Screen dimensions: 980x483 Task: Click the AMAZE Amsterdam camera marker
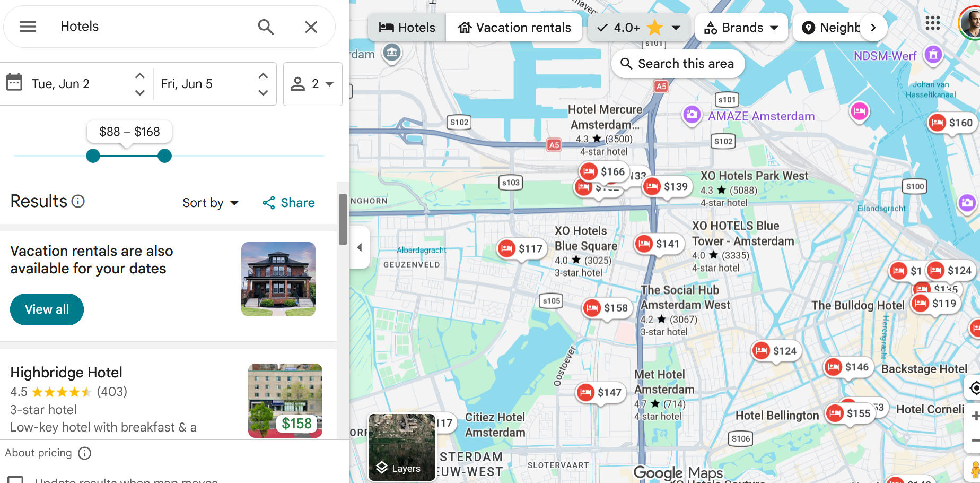[x=692, y=115]
